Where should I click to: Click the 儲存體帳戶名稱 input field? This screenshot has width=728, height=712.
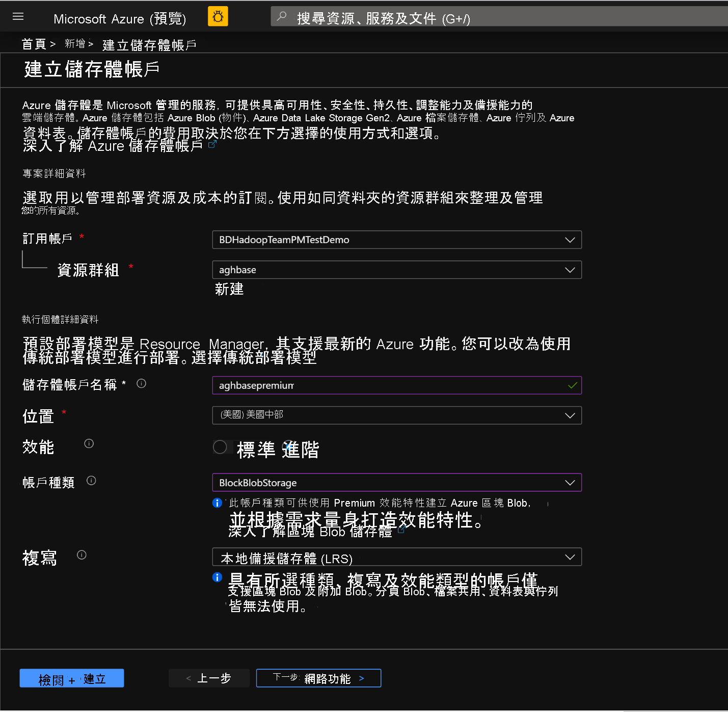(397, 386)
